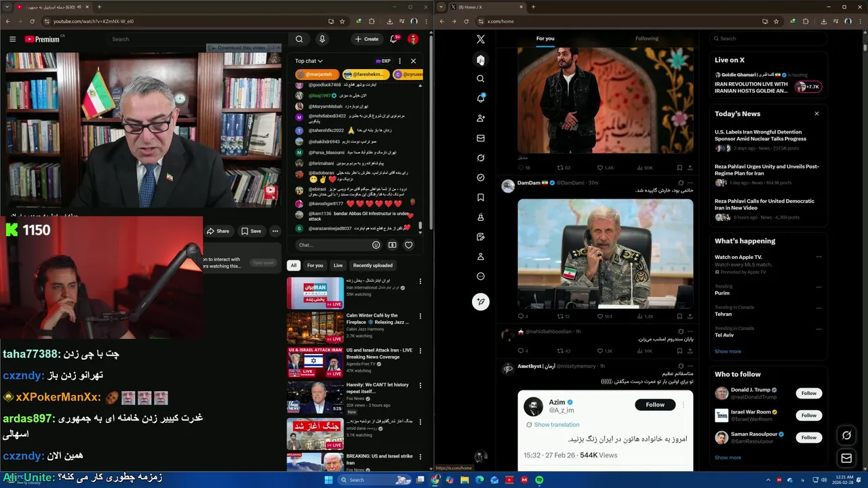
Task: Open YouTube hamburger guide menu
Action: coord(12,39)
